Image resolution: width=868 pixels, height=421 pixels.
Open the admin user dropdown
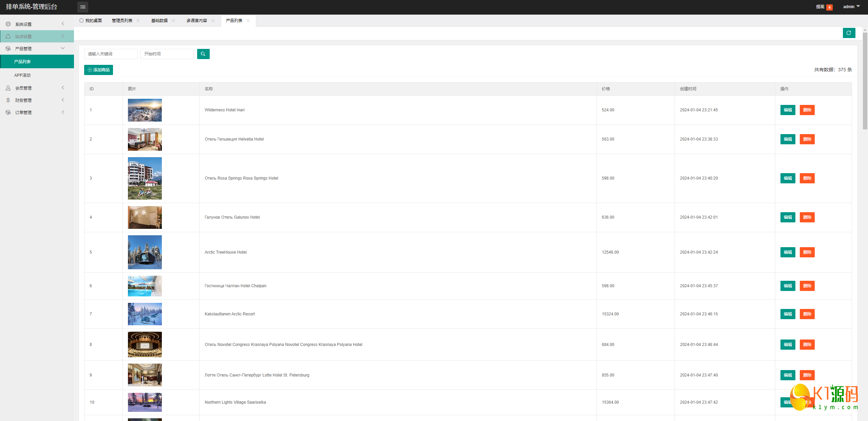tap(851, 7)
